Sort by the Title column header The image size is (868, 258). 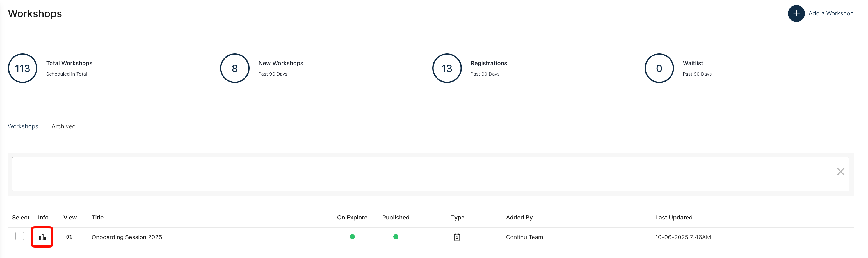(x=97, y=218)
